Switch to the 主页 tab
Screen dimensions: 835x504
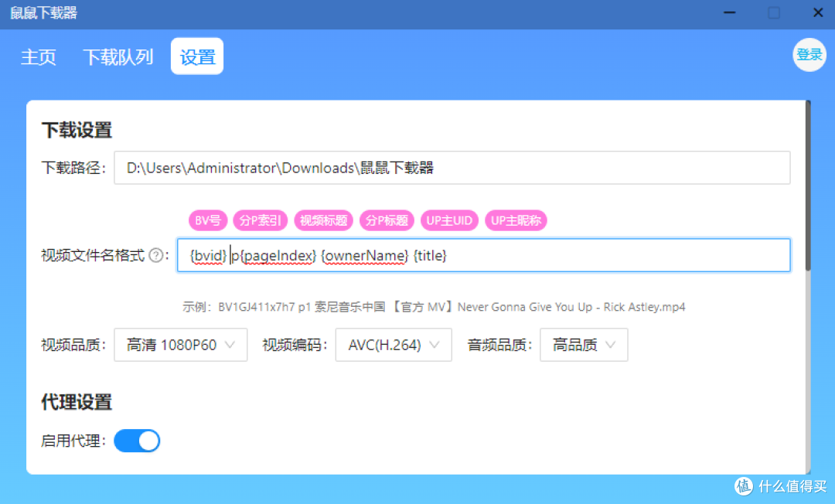click(39, 56)
